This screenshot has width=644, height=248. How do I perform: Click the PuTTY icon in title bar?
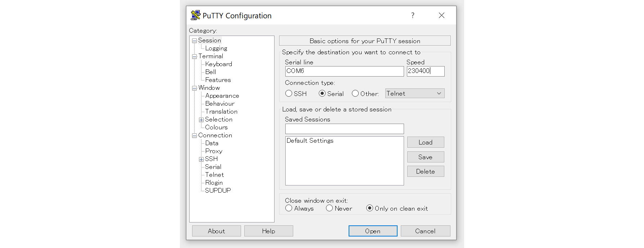click(x=195, y=15)
